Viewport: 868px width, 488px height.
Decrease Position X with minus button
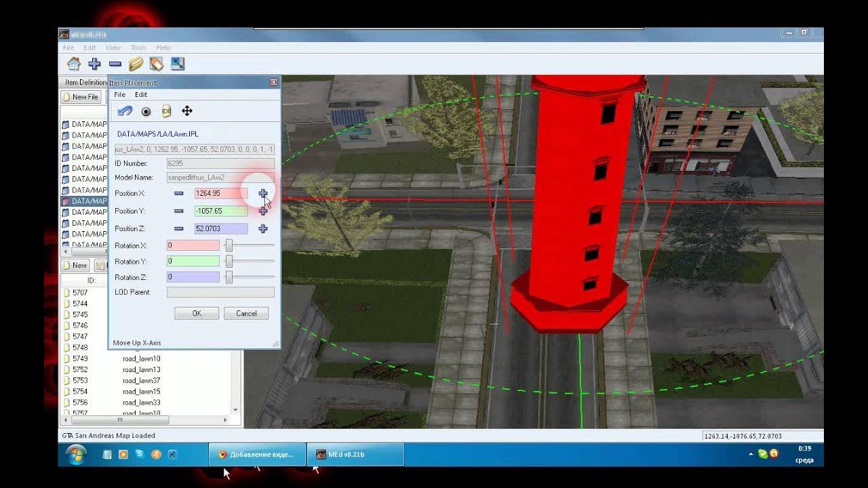point(178,193)
